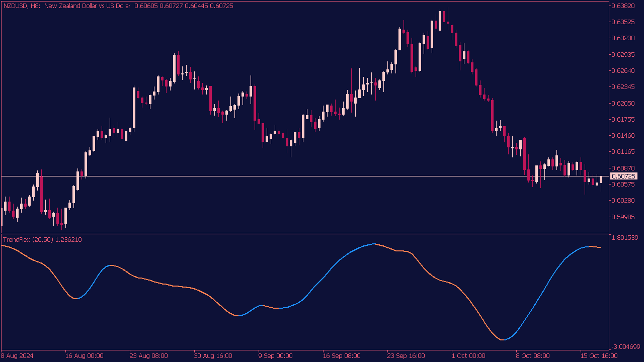The height and width of the screenshot is (362, 644).
Task: Click the 1.801539 indicator scale value
Action: (625, 238)
